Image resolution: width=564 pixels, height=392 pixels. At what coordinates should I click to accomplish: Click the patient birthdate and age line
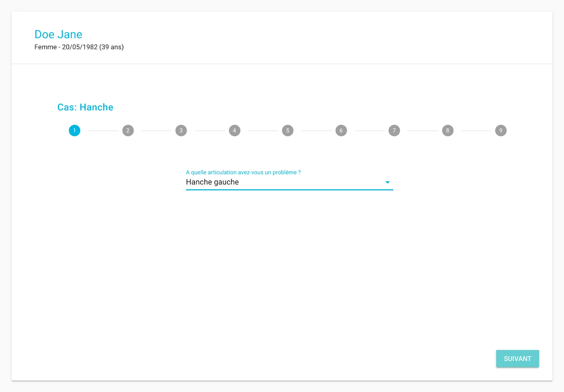[x=79, y=47]
